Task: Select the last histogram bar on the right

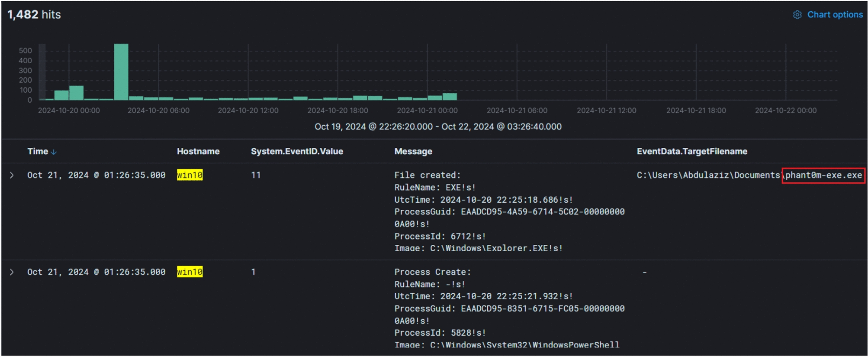Action: [450, 97]
